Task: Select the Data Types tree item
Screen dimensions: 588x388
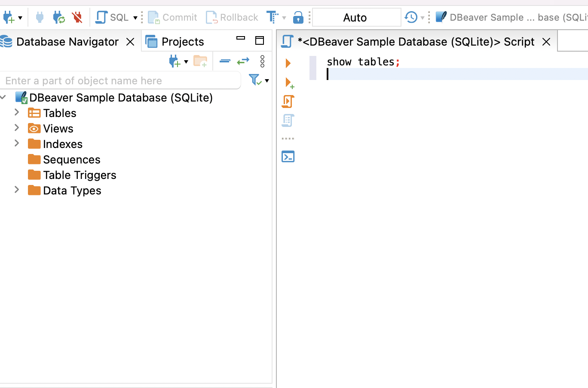Action: pos(72,191)
